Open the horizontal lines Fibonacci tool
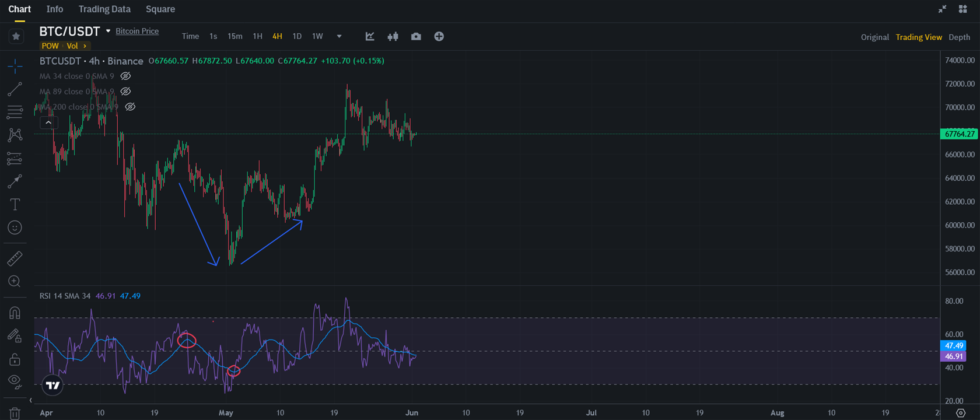Viewport: 980px width, 420px height. [x=15, y=112]
